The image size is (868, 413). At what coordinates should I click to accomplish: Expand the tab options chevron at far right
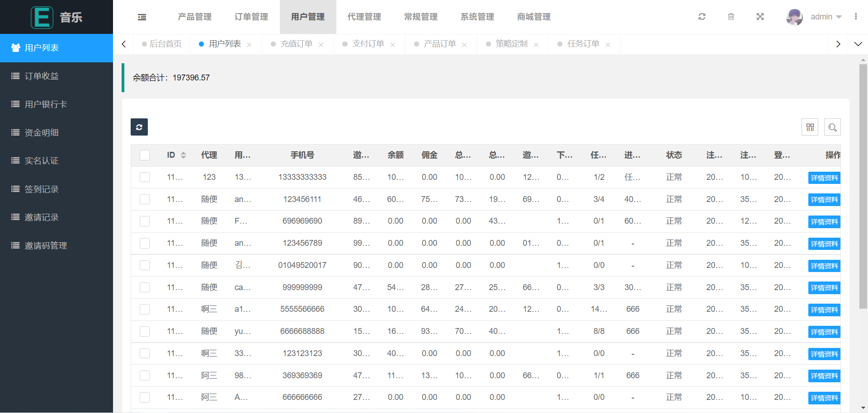coord(858,44)
